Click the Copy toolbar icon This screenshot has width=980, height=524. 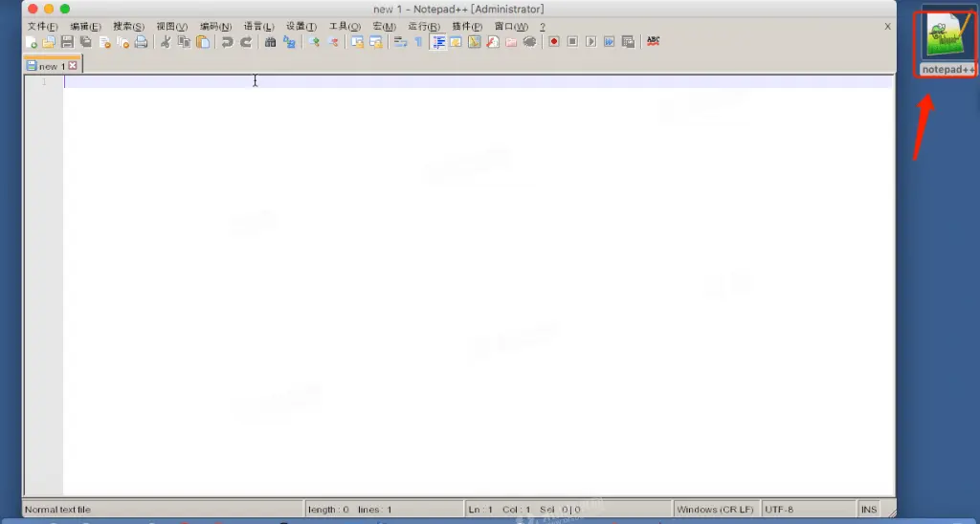[x=185, y=42]
